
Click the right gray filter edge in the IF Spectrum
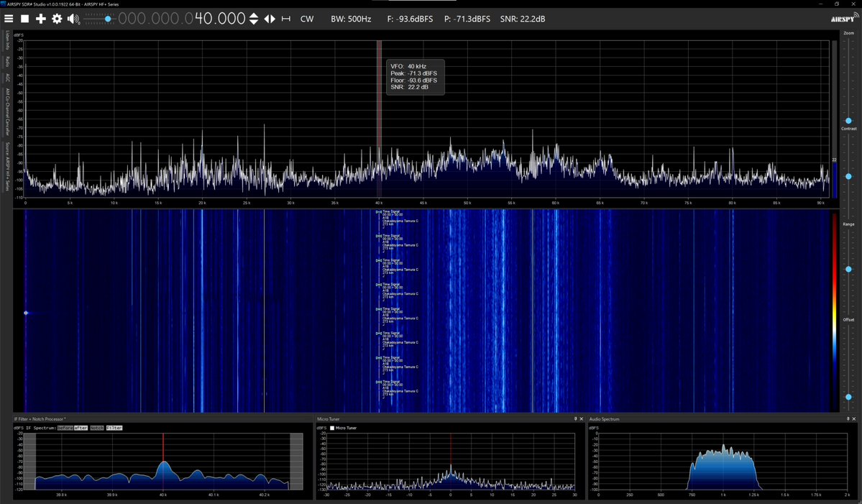tap(296, 461)
